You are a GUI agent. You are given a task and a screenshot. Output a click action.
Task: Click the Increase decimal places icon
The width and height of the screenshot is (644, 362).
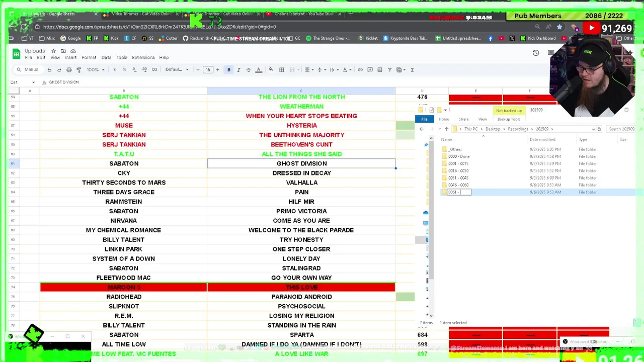tap(144, 70)
